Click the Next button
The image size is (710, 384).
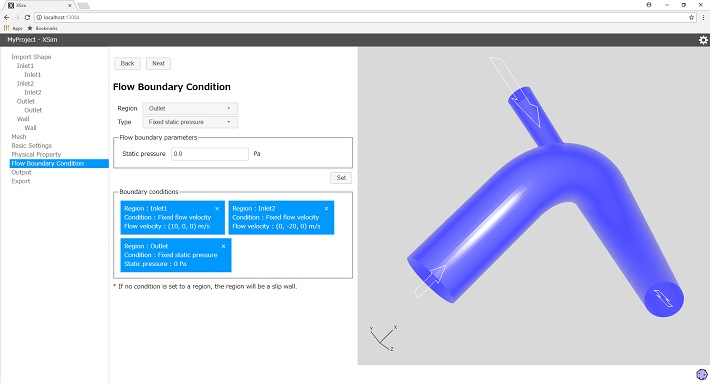tap(158, 63)
